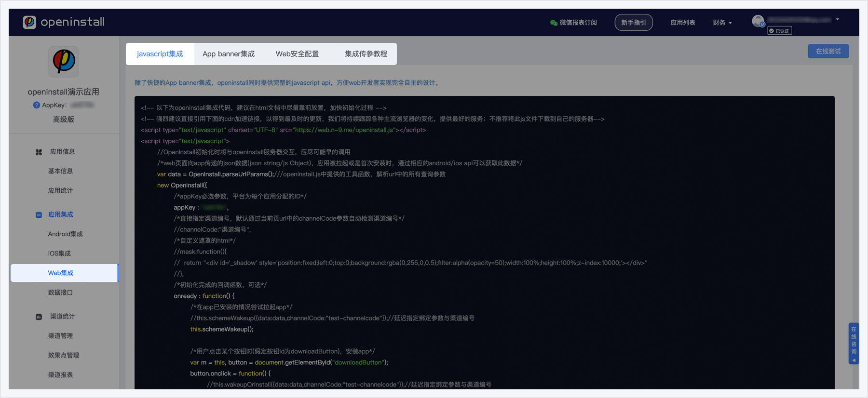The image size is (868, 398).
Task: Select 基本信息 in the sidebar
Action: tap(60, 171)
